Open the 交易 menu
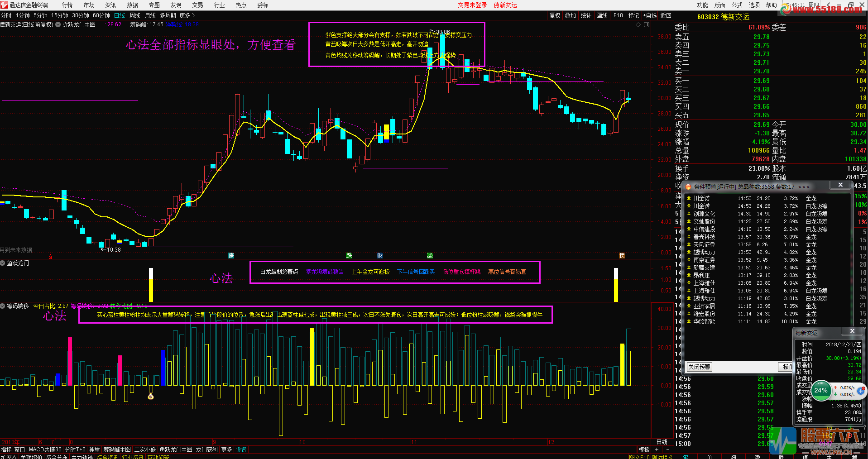868x459 pixels. [198, 5]
